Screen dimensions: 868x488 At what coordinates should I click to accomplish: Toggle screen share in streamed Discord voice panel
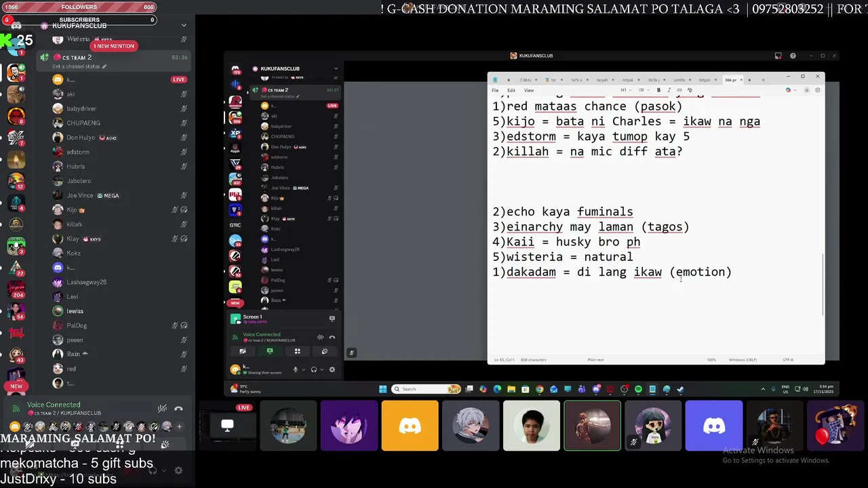[x=269, y=351]
